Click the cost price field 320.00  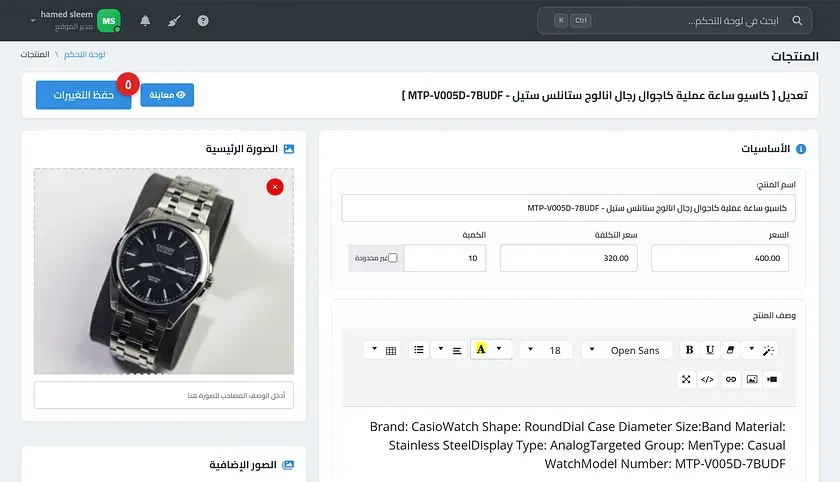(568, 258)
